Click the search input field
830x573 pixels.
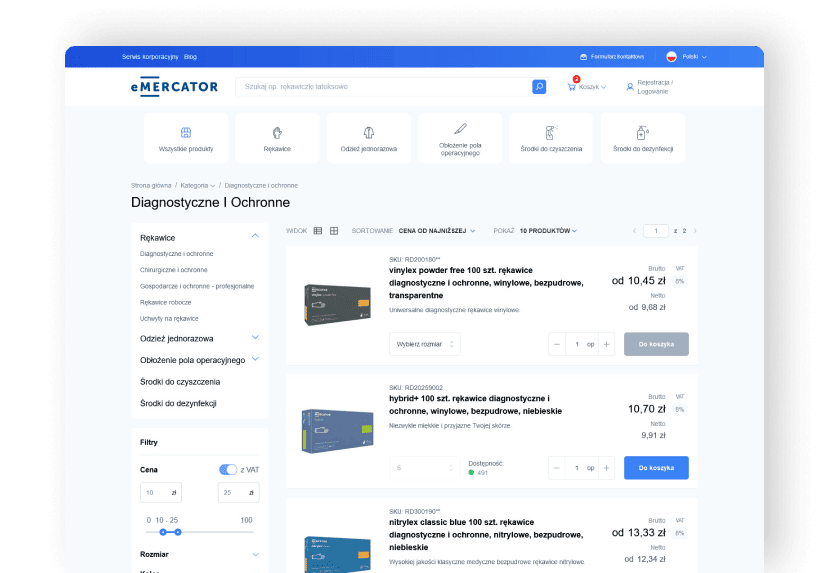tap(383, 86)
